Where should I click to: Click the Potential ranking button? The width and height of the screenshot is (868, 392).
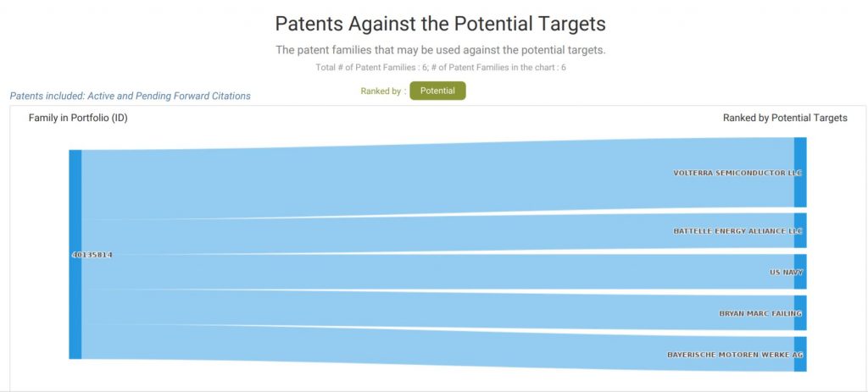437,91
